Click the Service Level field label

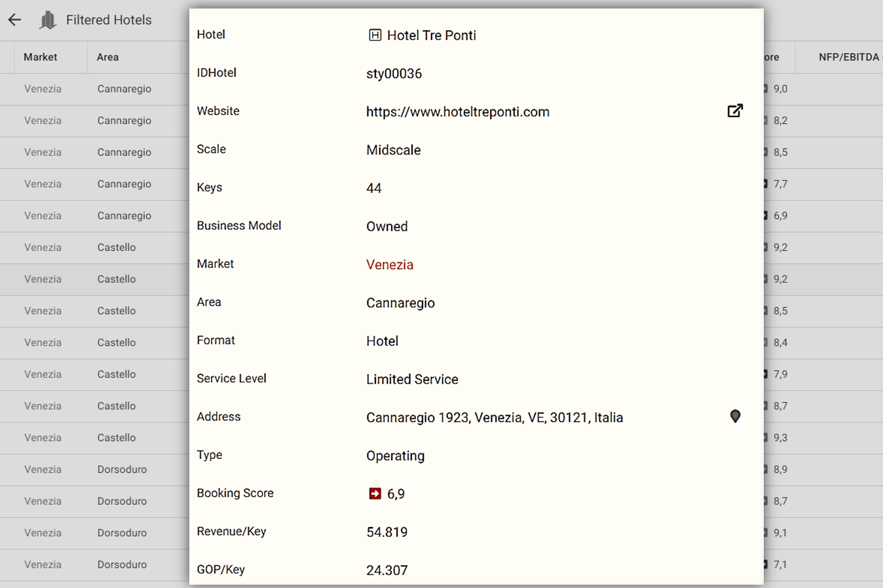tap(231, 378)
